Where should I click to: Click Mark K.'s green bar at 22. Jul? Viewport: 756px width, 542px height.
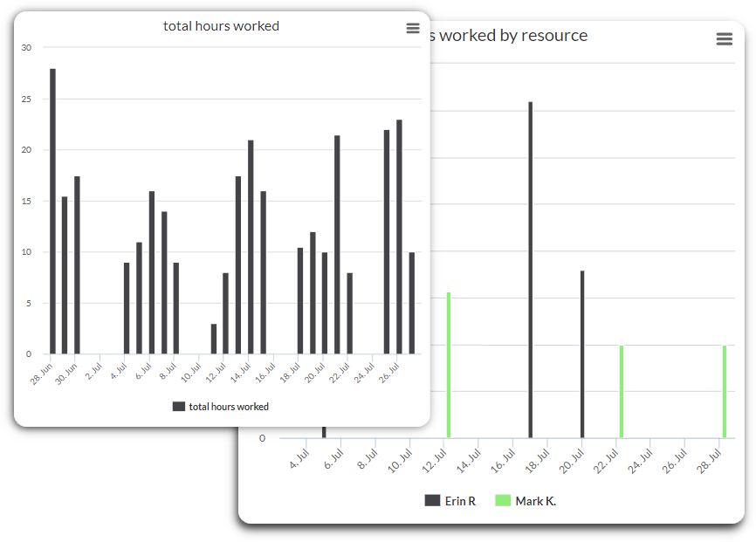pyautogui.click(x=622, y=391)
